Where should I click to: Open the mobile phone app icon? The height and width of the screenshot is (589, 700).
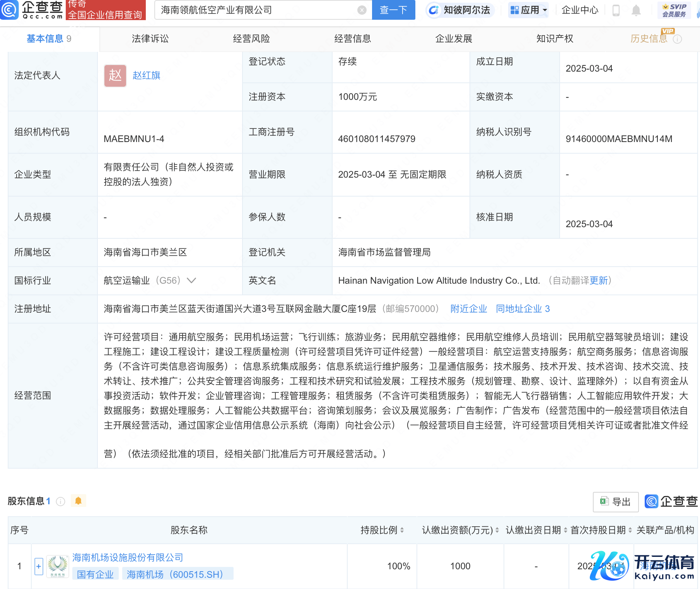616,10
